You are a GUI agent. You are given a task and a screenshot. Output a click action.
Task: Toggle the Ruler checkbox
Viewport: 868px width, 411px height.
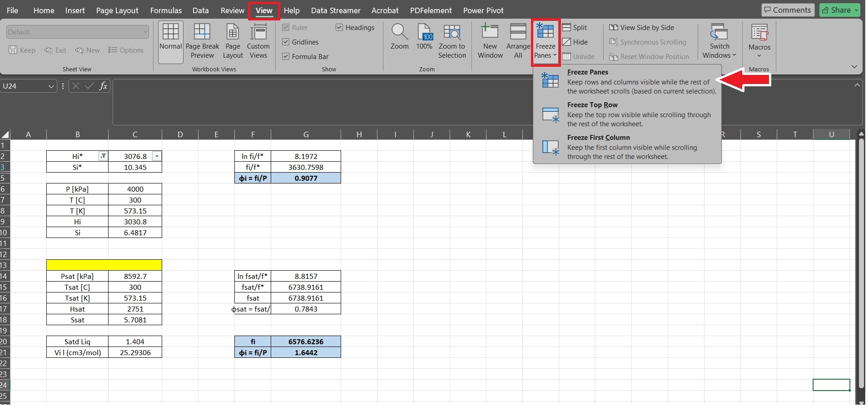[286, 28]
